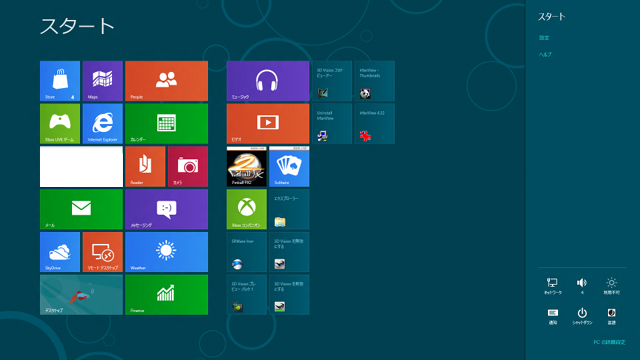Open the PC settings link at bottom
640x360 pixels.
[609, 342]
